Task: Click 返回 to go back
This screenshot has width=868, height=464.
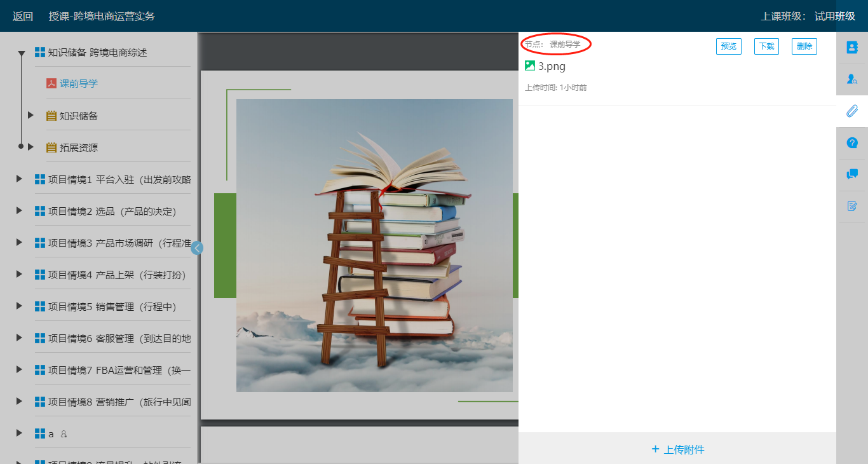Action: click(x=23, y=16)
